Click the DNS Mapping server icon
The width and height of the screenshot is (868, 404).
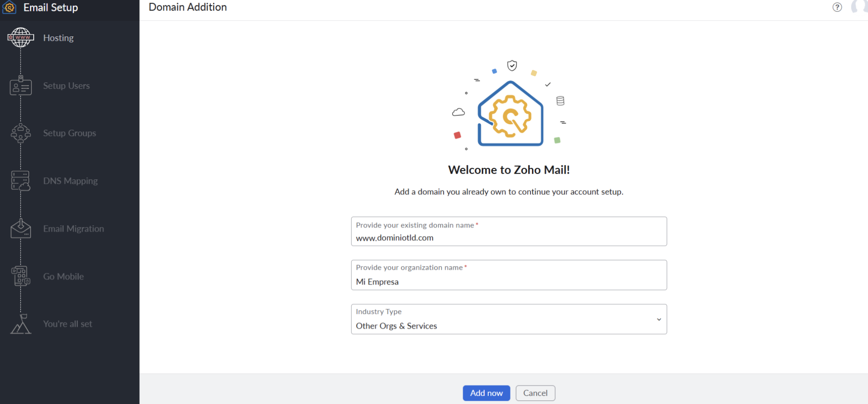(x=20, y=181)
